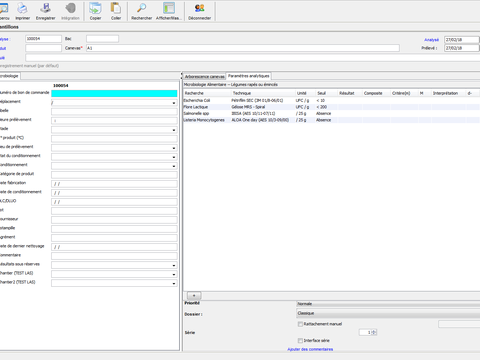Screen dimensions: 480x360
Task: Click the plus button under the table
Action: point(194,295)
